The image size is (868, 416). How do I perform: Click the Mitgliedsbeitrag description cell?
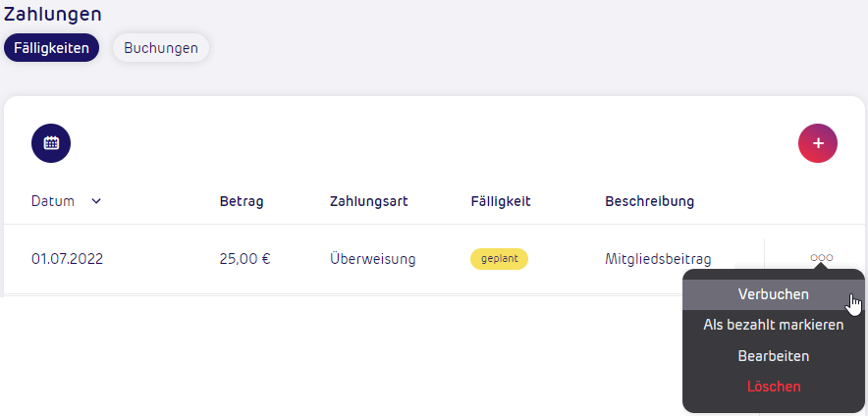658,259
